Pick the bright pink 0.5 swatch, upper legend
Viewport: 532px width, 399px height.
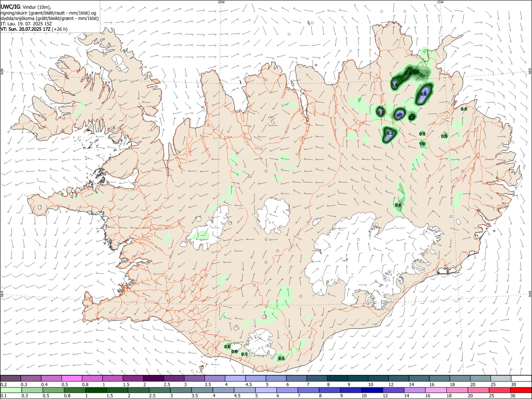coord(71,378)
